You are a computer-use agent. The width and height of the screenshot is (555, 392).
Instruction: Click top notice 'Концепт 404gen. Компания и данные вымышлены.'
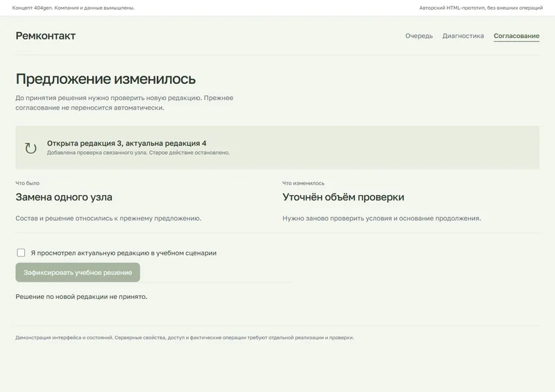[74, 8]
